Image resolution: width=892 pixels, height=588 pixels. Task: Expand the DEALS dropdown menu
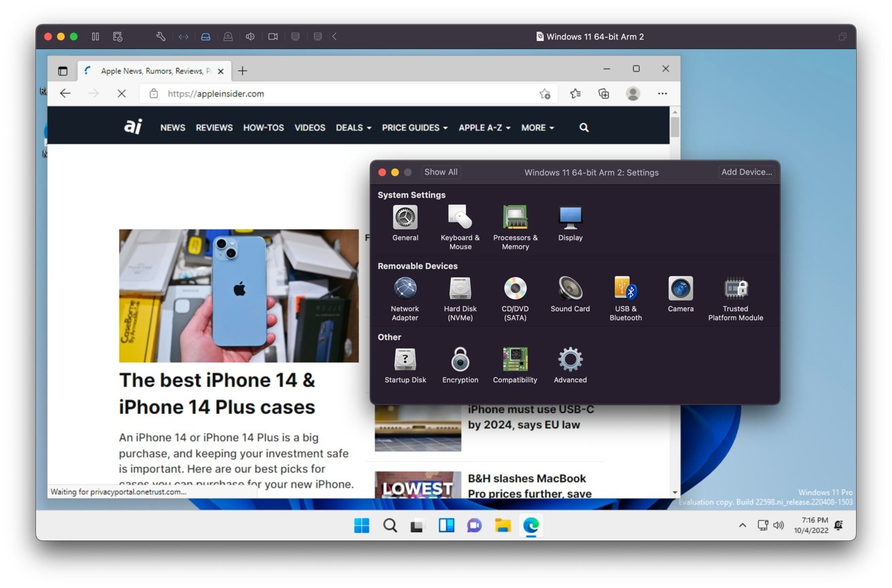353,128
